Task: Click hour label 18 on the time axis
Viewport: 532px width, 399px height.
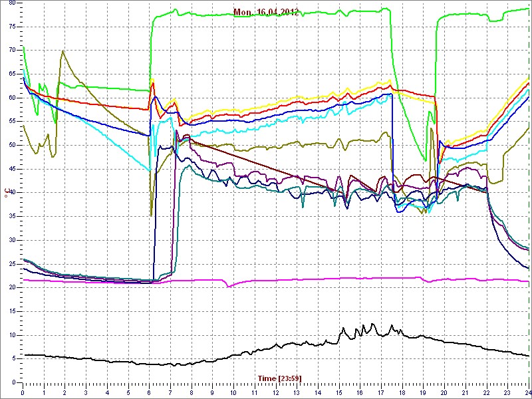Action: click(x=402, y=393)
